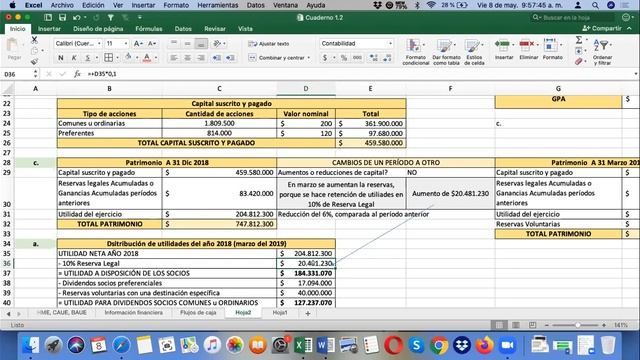Switch to the Flujos de caja sheet tab
Image resolution: width=640 pixels, height=360 pixels.
(198, 313)
